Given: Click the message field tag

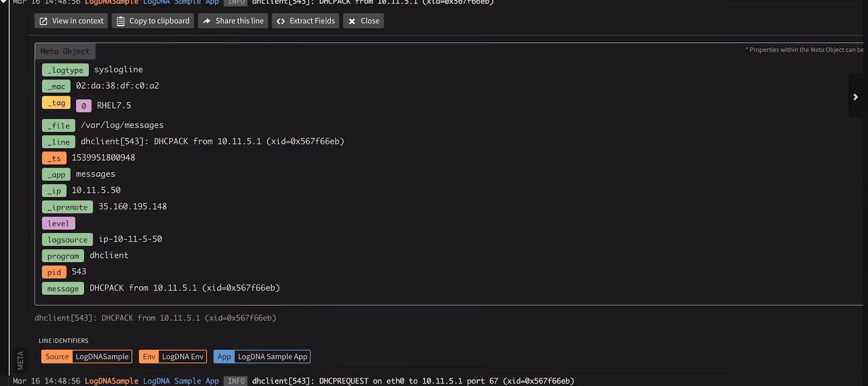Looking at the screenshot, I should (x=63, y=288).
